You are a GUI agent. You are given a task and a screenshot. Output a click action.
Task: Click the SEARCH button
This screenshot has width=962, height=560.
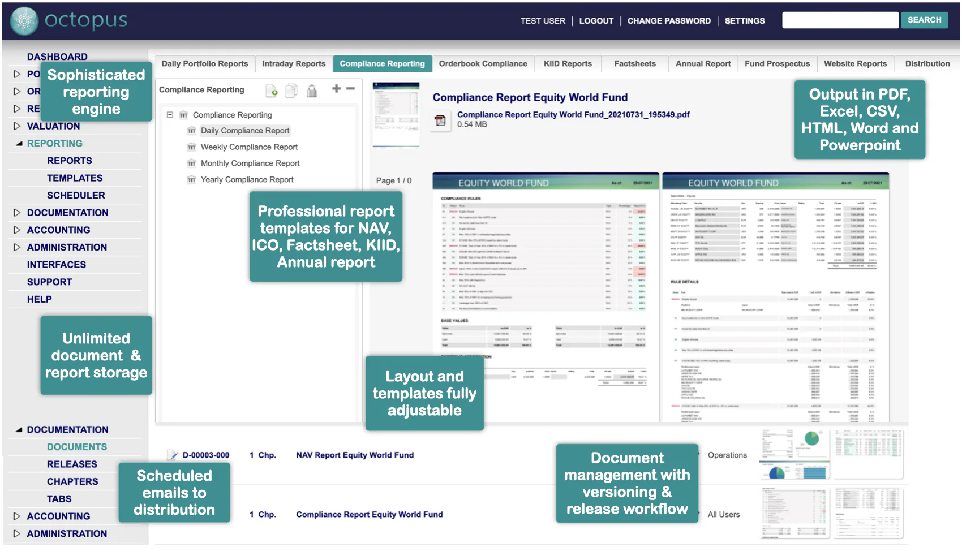(x=924, y=20)
